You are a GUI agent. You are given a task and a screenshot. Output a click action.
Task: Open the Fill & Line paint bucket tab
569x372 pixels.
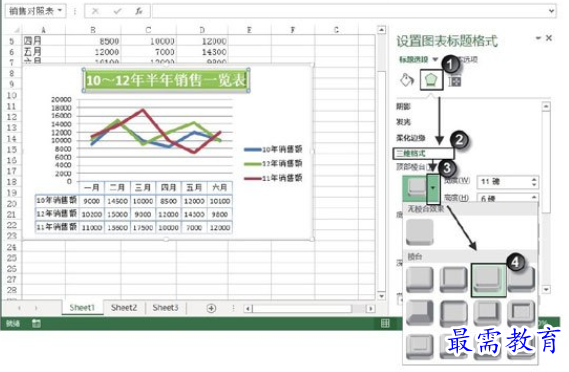pos(407,79)
